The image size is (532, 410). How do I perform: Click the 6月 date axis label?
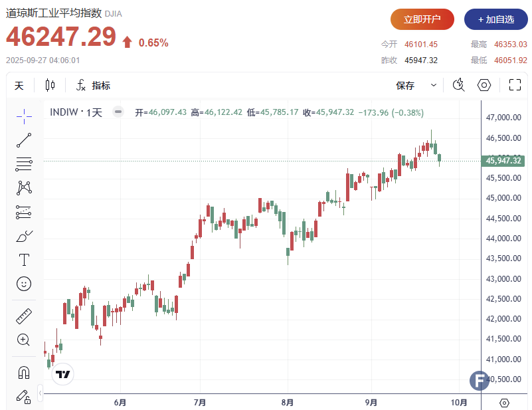[x=120, y=403]
